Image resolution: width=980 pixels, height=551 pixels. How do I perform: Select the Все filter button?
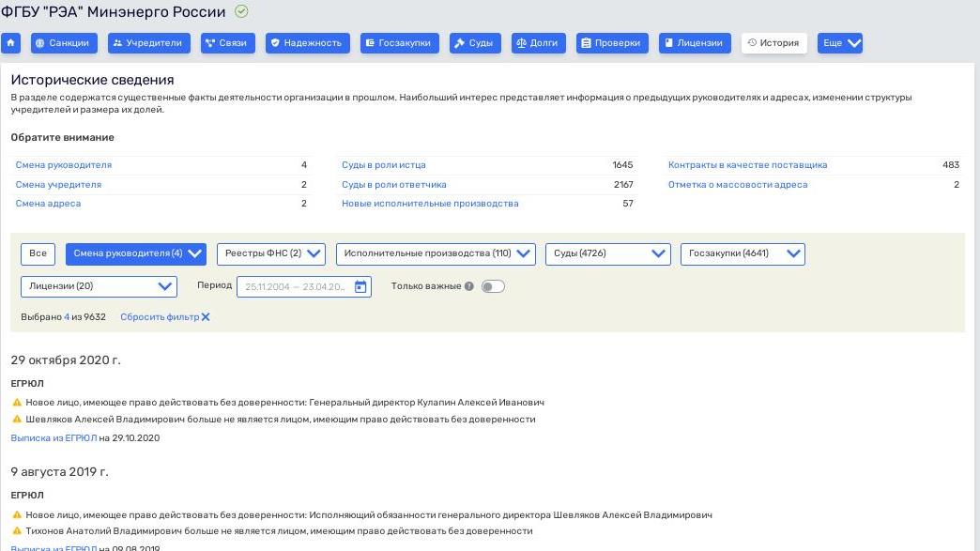pyautogui.click(x=38, y=253)
